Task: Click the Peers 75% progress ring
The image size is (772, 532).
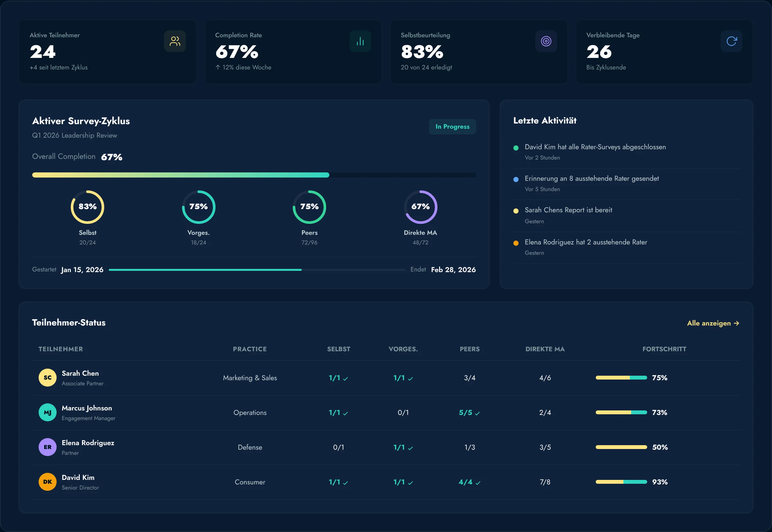Action: (310, 207)
